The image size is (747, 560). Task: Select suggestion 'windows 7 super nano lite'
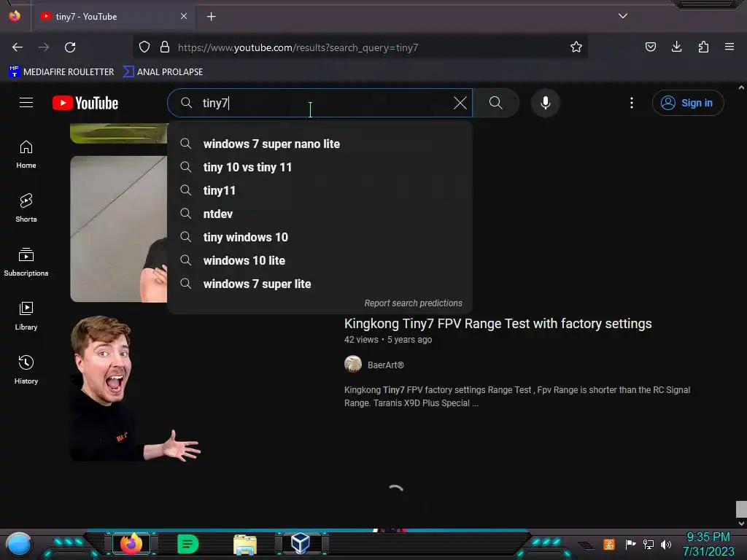point(320,144)
